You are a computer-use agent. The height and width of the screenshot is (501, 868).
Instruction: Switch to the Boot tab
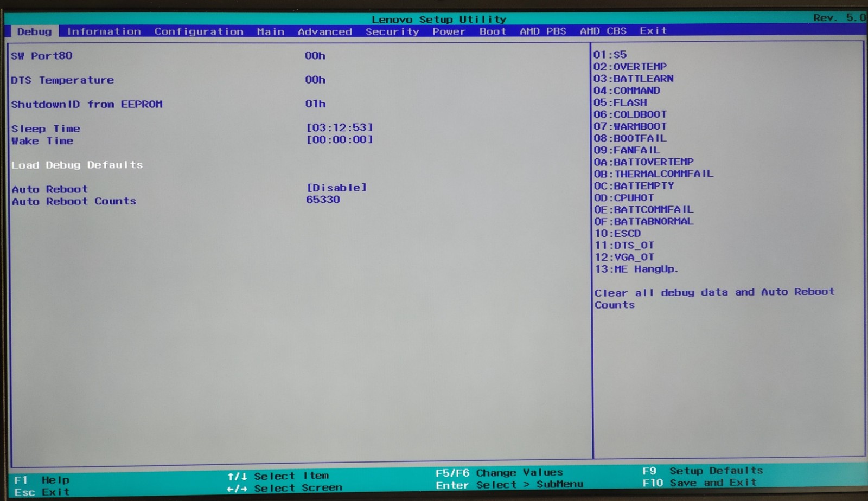(x=493, y=31)
